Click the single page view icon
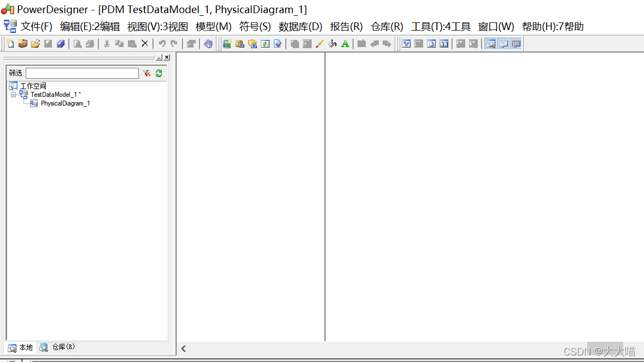This screenshot has height=362, width=644. 431,44
